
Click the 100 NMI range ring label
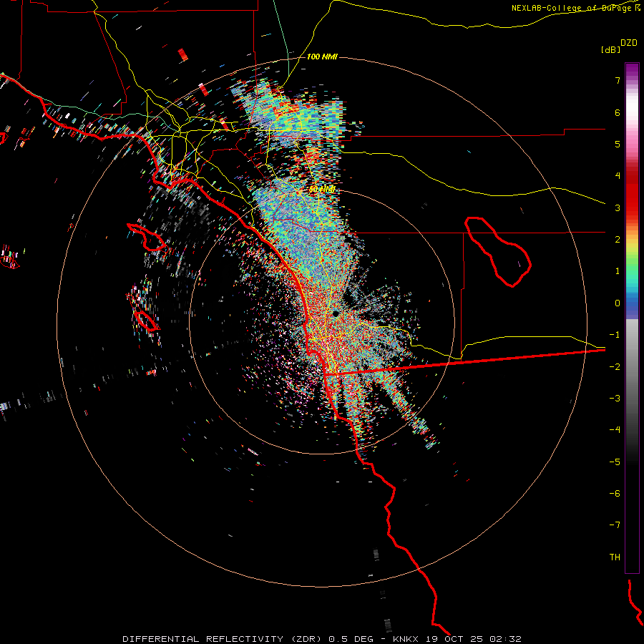tap(322, 57)
